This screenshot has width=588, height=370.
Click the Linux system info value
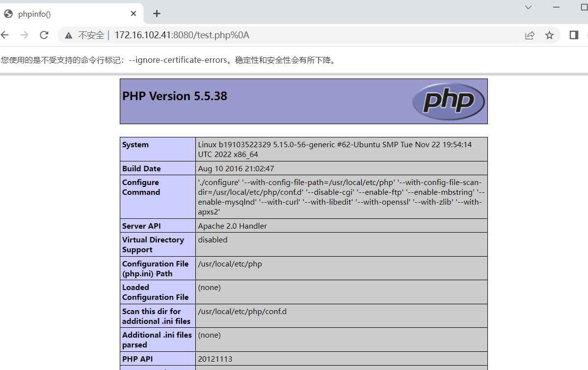pyautogui.click(x=335, y=149)
